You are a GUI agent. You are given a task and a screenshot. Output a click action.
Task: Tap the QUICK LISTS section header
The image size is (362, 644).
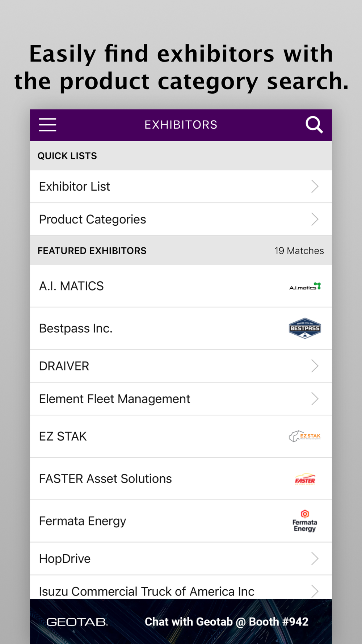coord(181,156)
